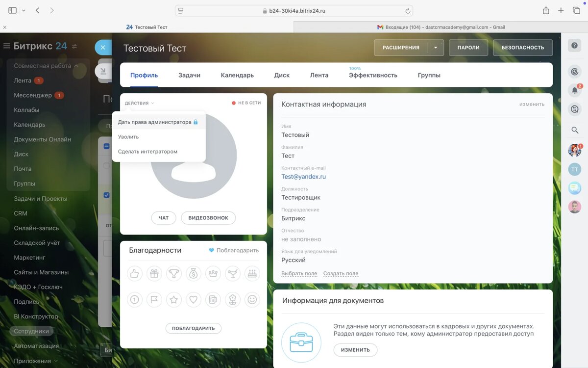Click the Safari share icon

coord(546,10)
